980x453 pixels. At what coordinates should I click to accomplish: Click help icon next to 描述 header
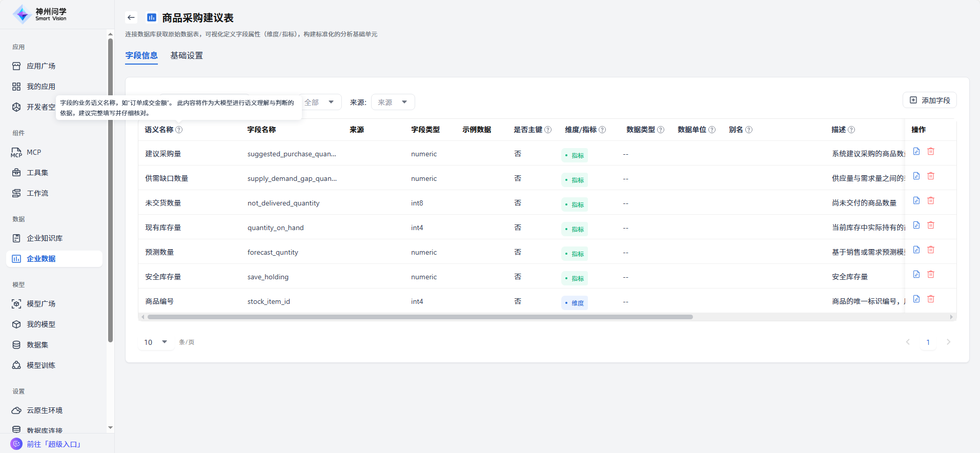click(851, 130)
